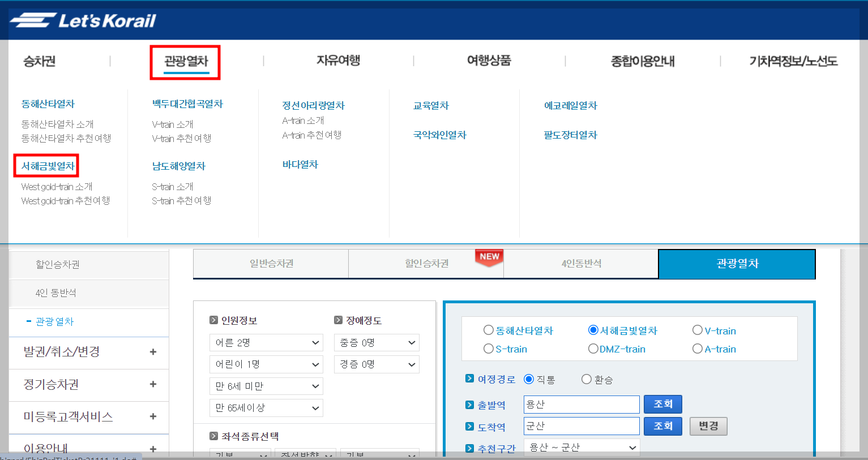Open the 종합이용안내 top menu
Screen dimensions: 868x460
coord(643,61)
